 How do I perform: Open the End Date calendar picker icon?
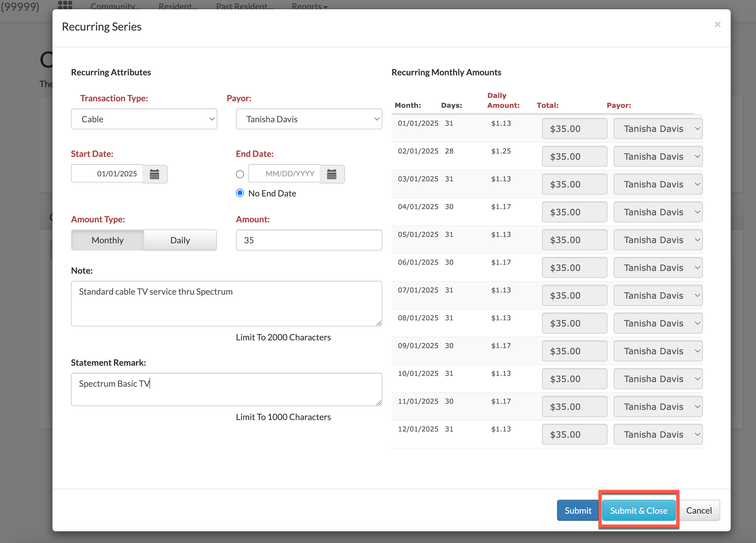click(332, 174)
